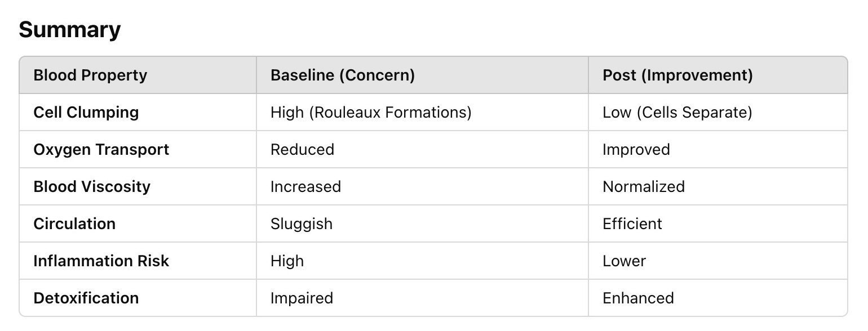Viewport: 868px width, 331px height.
Task: Select the Improved cell for Oxygen Transport
Action: click(x=636, y=150)
